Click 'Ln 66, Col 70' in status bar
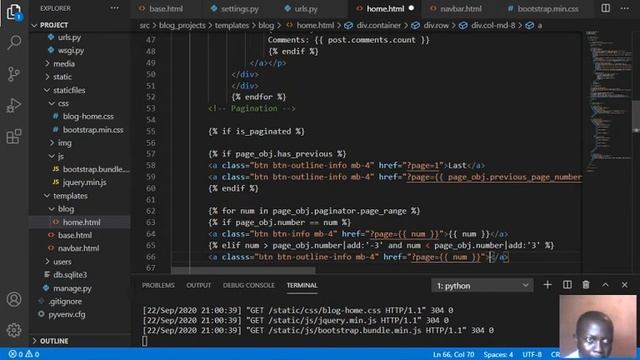 pyautogui.click(x=453, y=354)
